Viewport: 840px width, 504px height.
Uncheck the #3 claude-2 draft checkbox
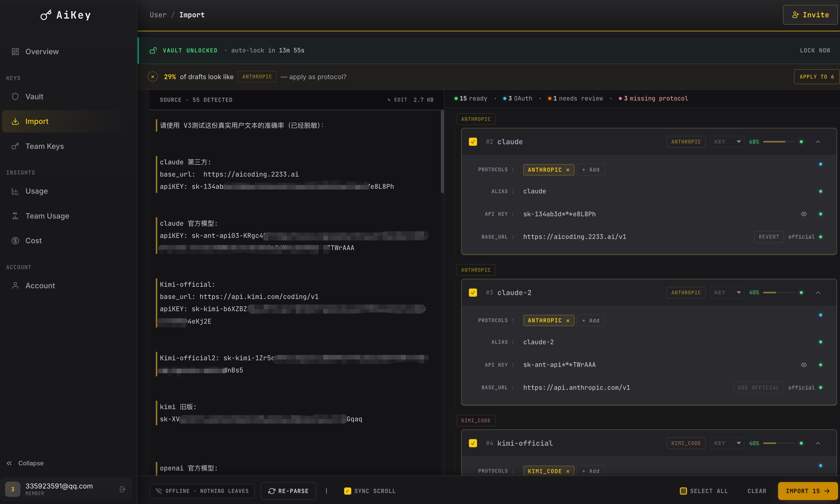[x=473, y=292]
